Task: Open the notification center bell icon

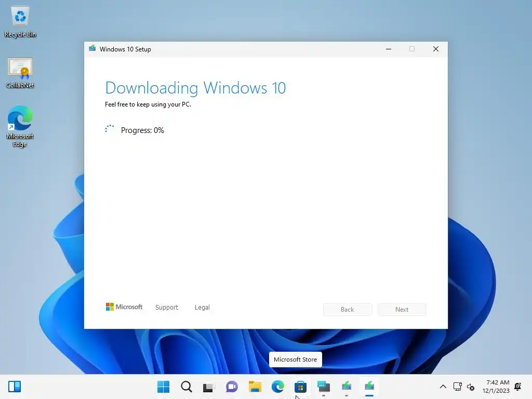Action: [x=518, y=387]
